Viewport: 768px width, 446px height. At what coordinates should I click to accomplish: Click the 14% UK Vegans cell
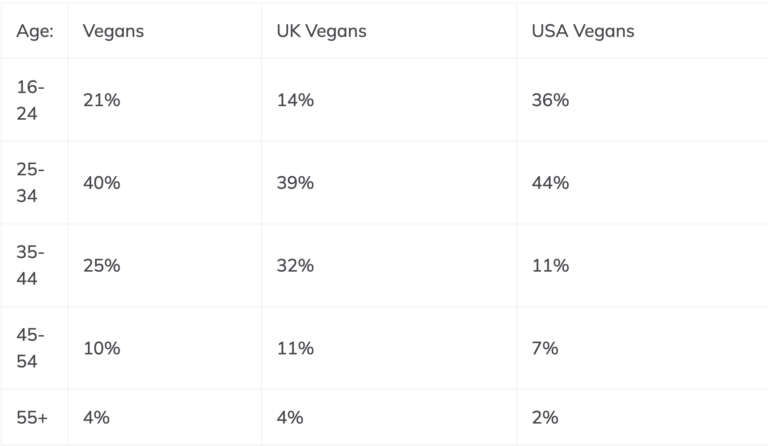click(x=295, y=100)
